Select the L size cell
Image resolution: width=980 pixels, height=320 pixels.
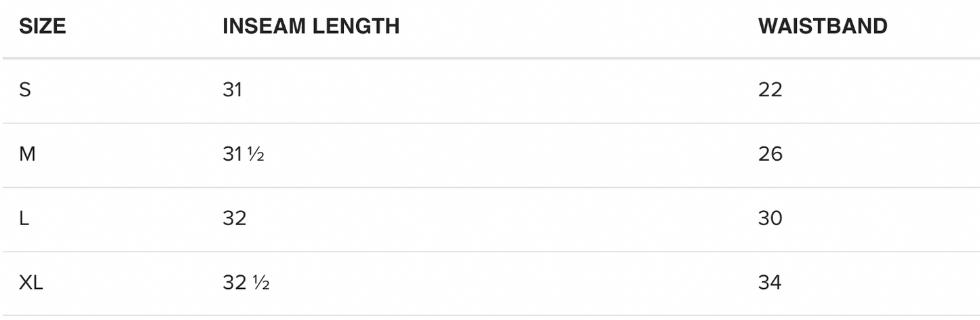(24, 219)
